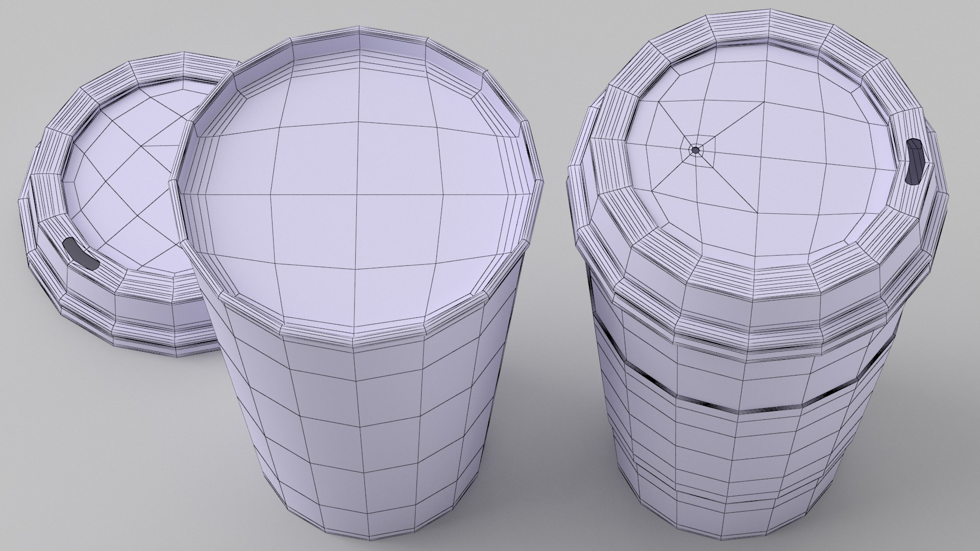The height and width of the screenshot is (551, 980).
Task: Click the sip hole on the detached lid
Action: (x=81, y=254)
